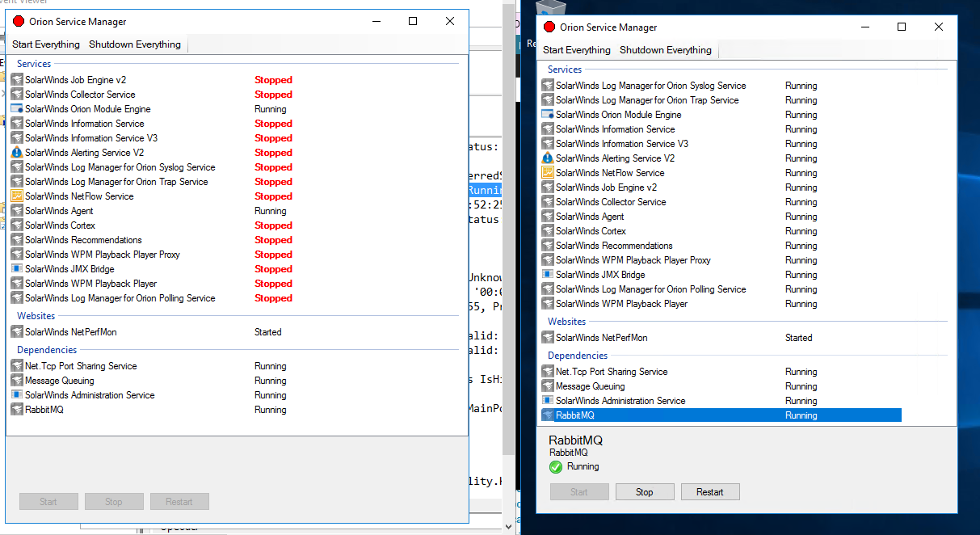980x535 pixels.
Task: Select JMX Bridge icon in left window
Action: [x=17, y=269]
